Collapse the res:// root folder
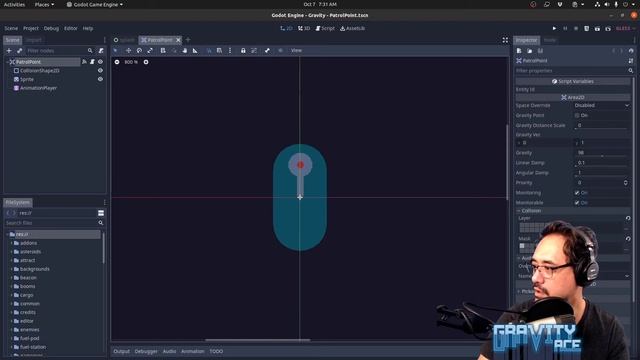Viewport: 640px width, 360px height. point(7,234)
